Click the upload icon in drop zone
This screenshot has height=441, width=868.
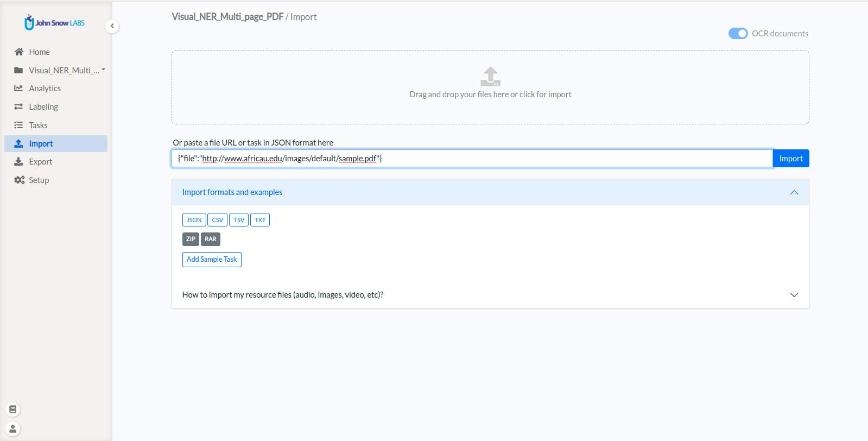[490, 77]
